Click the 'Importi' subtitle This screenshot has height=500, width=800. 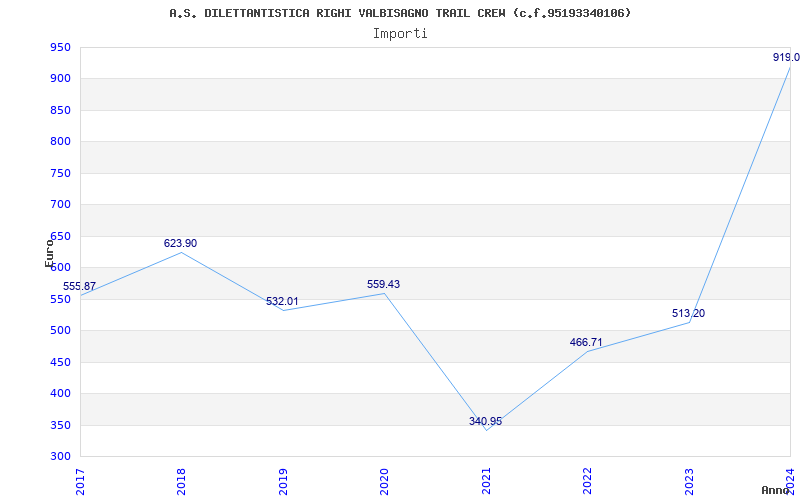coord(400,34)
